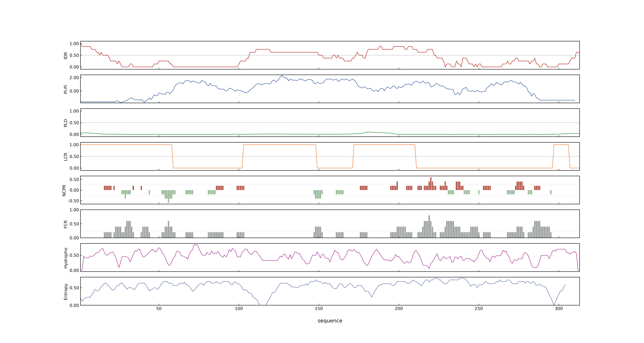Click the -0.50 tick of the NCPR panel
644x343 pixels.
73,201
